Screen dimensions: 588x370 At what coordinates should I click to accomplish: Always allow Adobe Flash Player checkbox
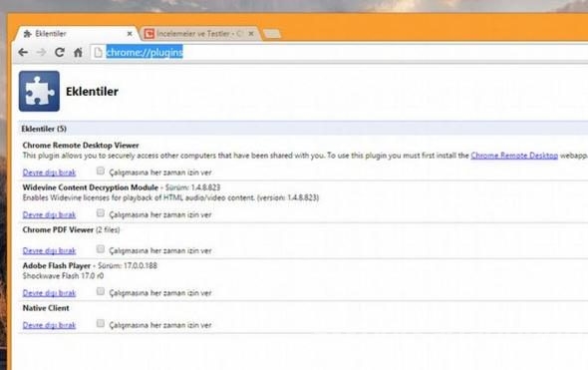(x=100, y=291)
